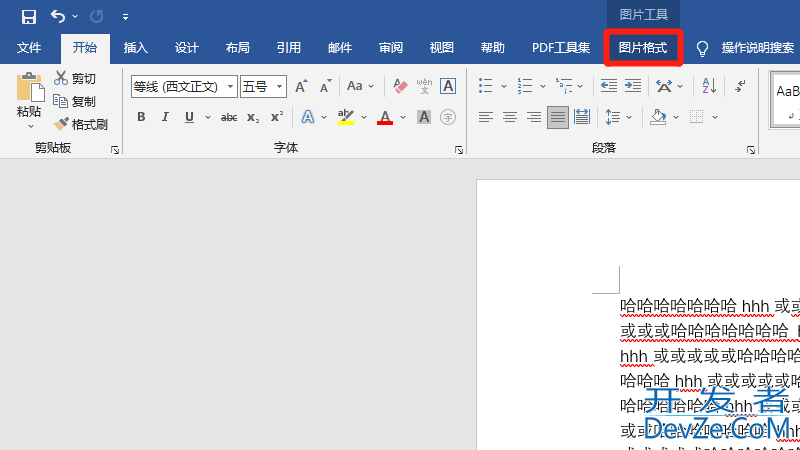The width and height of the screenshot is (800, 450).
Task: Click the Phonetic Guide wén icon
Action: 424,86
